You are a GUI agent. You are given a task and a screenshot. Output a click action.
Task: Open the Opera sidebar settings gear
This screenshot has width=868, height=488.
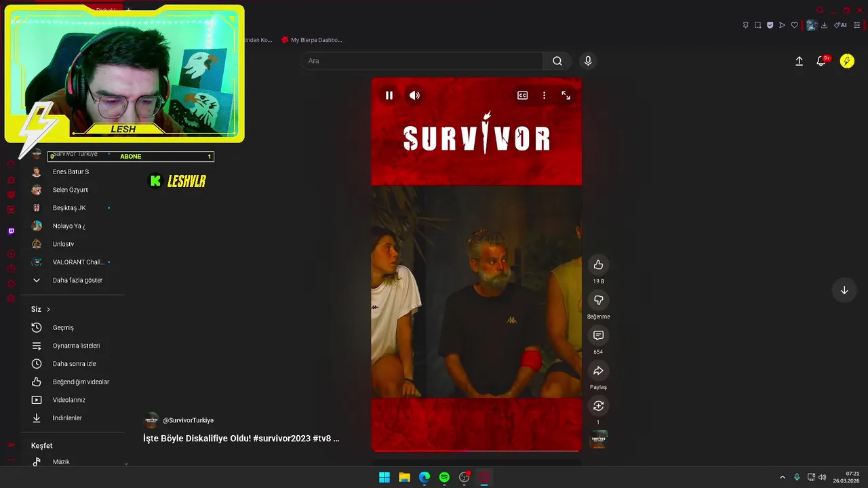11,298
